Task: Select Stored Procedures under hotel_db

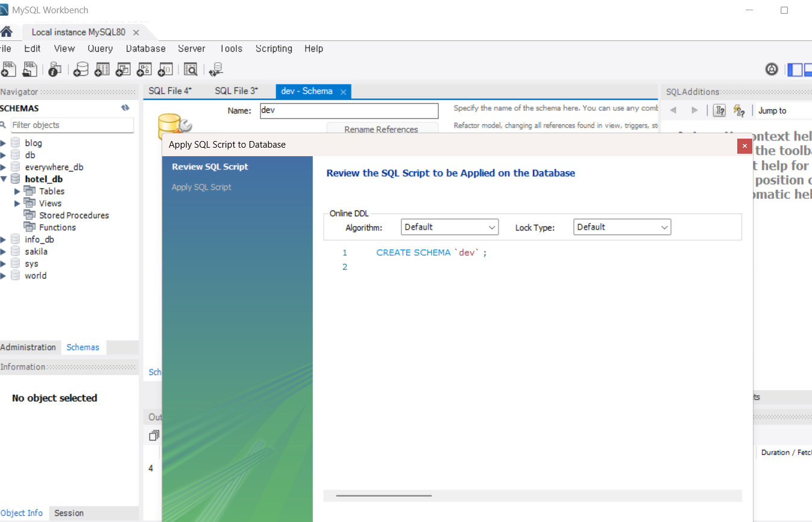Action: coord(74,215)
